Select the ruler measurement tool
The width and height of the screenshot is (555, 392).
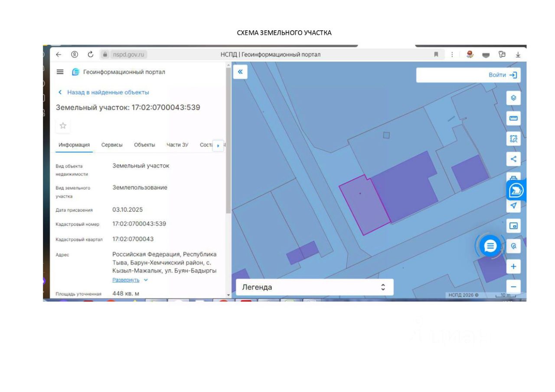point(513,118)
